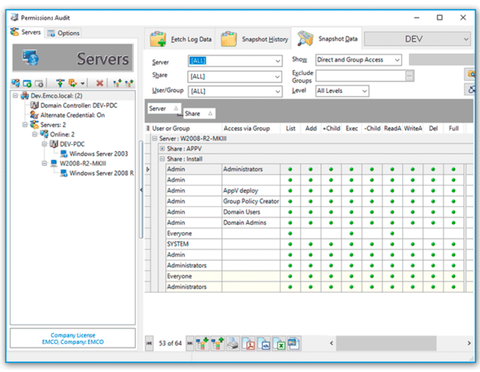
Task: Collapse the Servers: 2 tree node
Action: 25,125
